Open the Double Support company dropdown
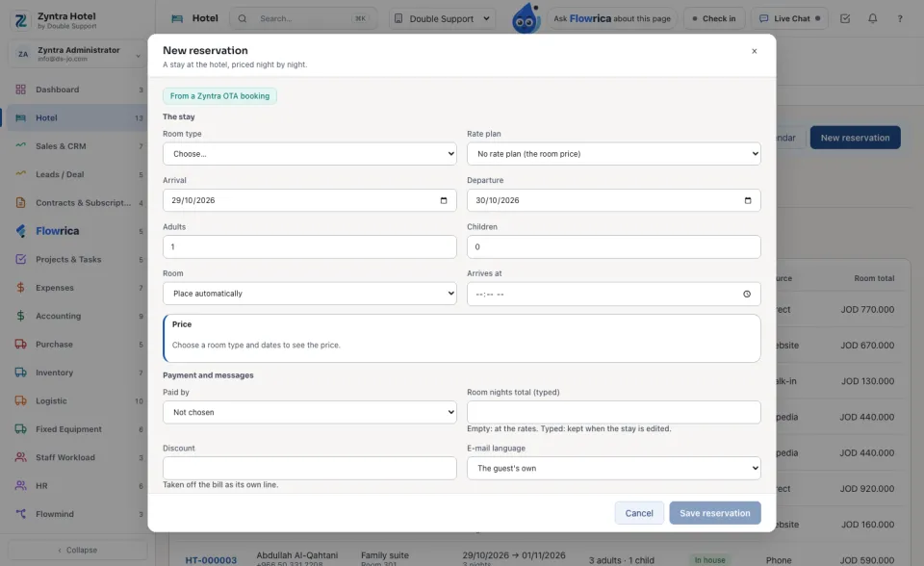 click(442, 18)
